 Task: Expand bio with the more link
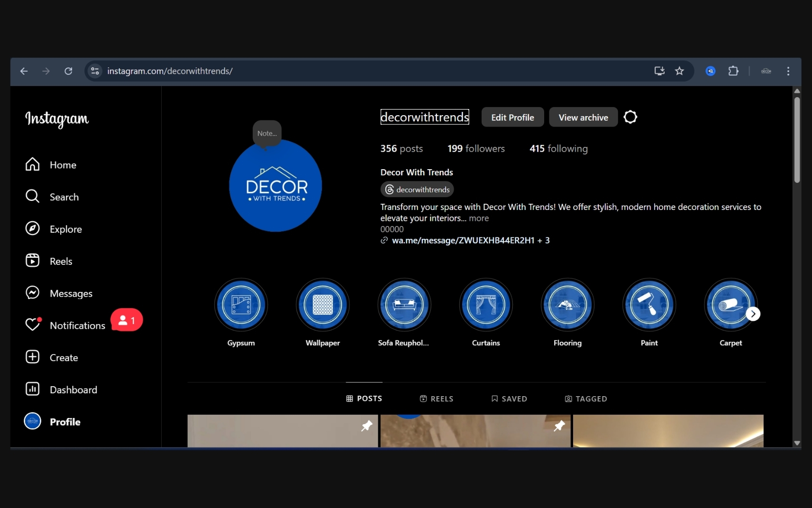(x=479, y=218)
